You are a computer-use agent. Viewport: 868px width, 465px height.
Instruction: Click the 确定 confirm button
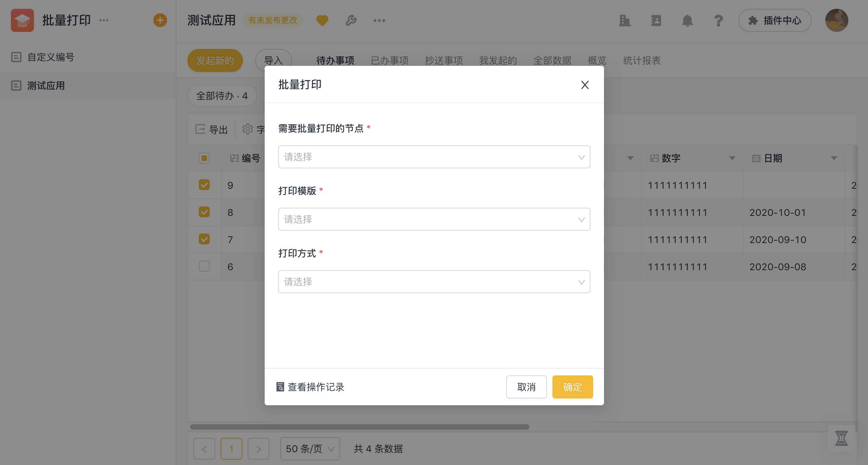(572, 387)
